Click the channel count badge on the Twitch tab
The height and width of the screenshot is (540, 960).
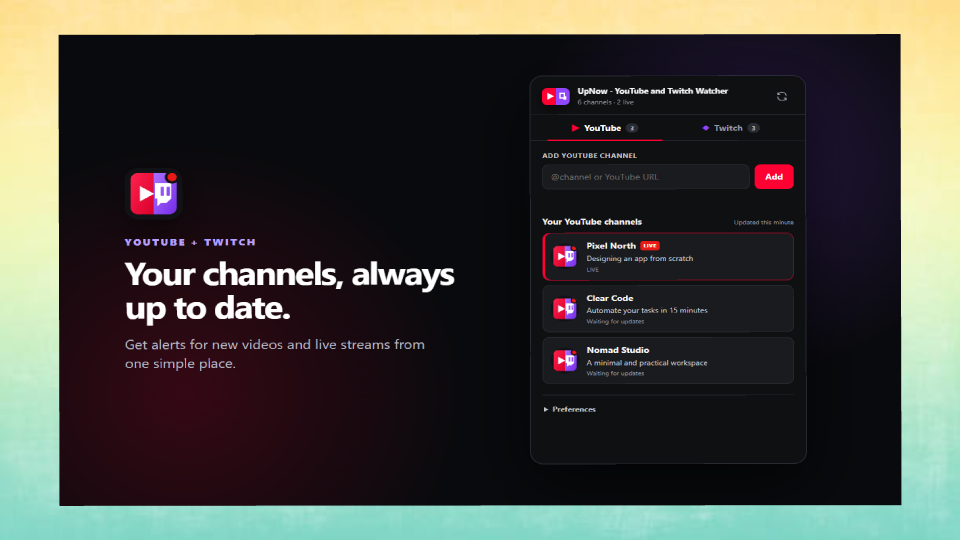[754, 128]
